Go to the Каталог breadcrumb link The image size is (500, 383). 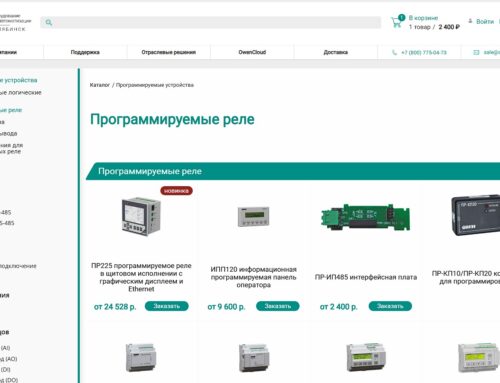tap(100, 85)
